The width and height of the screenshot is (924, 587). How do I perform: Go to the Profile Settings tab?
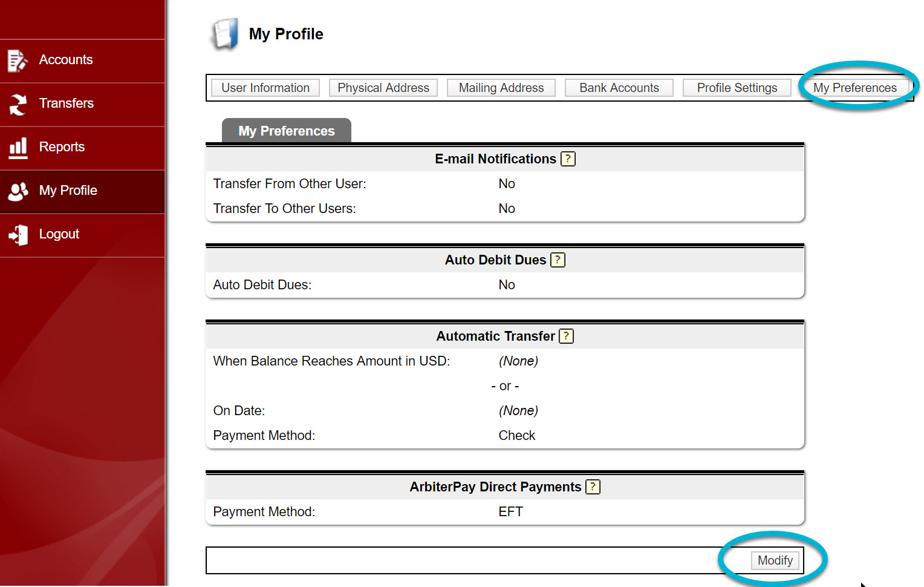tap(737, 88)
